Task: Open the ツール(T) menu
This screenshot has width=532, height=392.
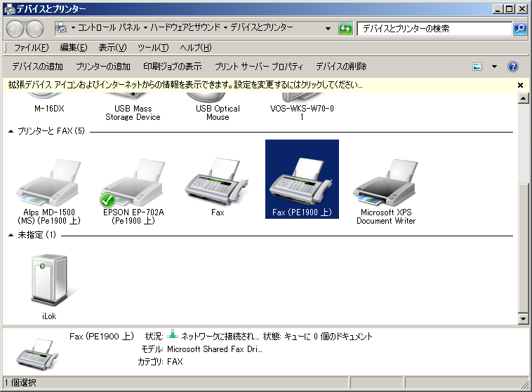Action: click(x=152, y=48)
